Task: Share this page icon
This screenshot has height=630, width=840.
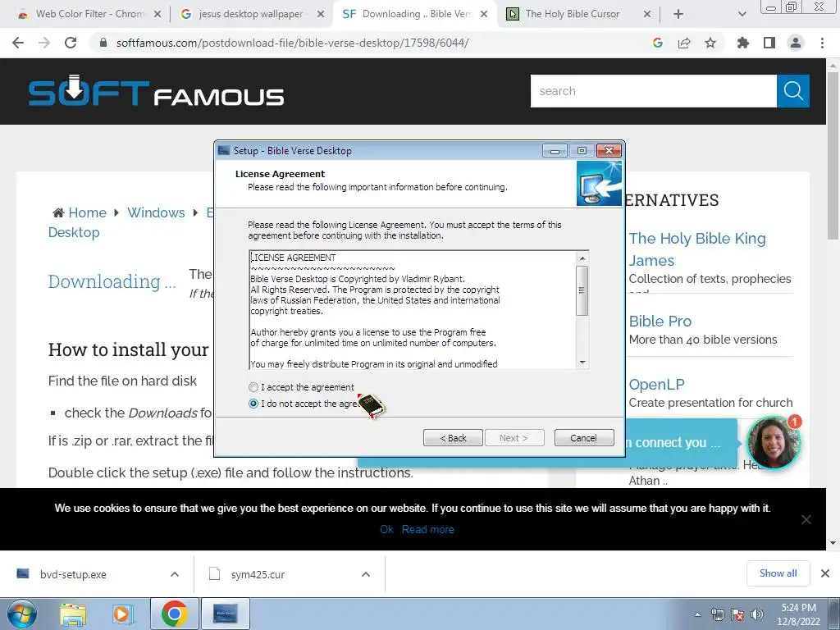Action: tap(684, 43)
